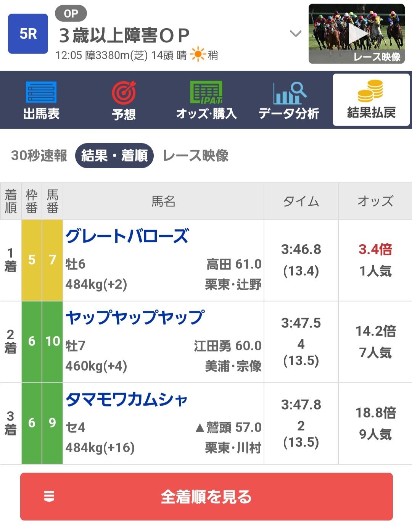Open the データ分析 chart icon
The image size is (412, 532).
pos(289,93)
